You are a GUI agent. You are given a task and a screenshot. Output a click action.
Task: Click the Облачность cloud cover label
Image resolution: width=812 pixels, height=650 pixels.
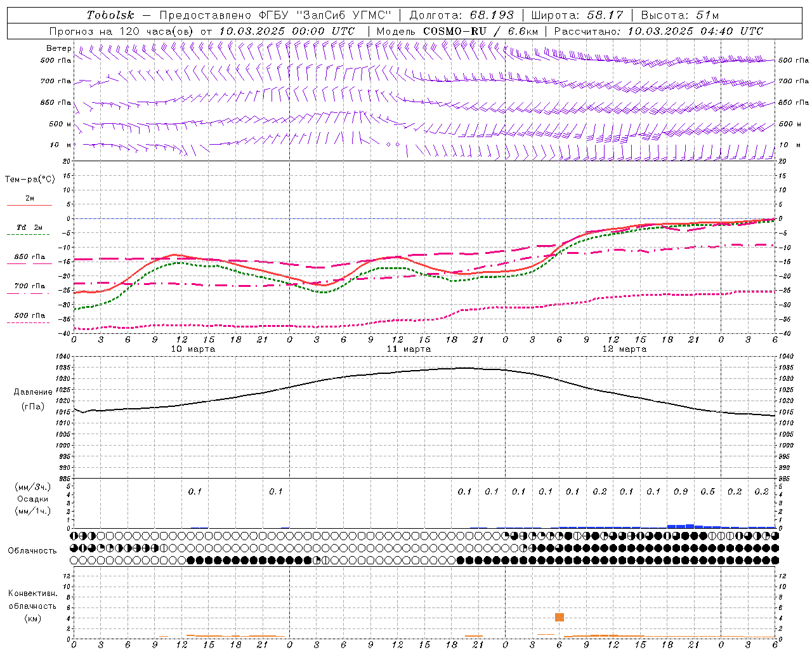pyautogui.click(x=32, y=550)
